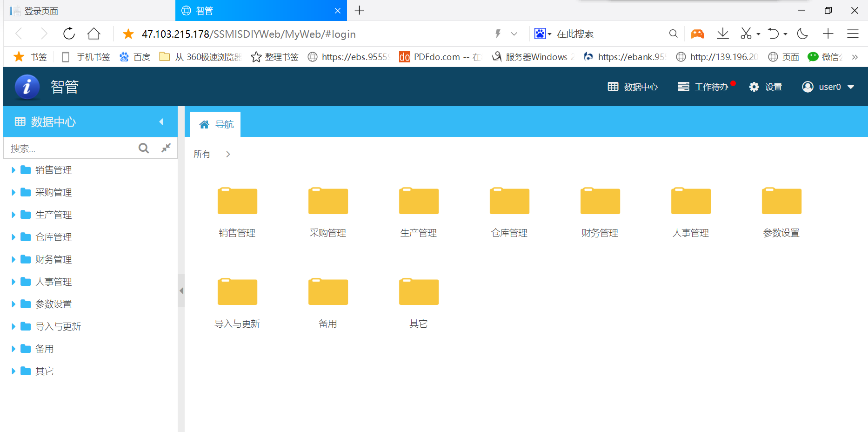Expand 参数设置 tree node arrow
Image resolution: width=868 pixels, height=432 pixels.
[x=13, y=304]
